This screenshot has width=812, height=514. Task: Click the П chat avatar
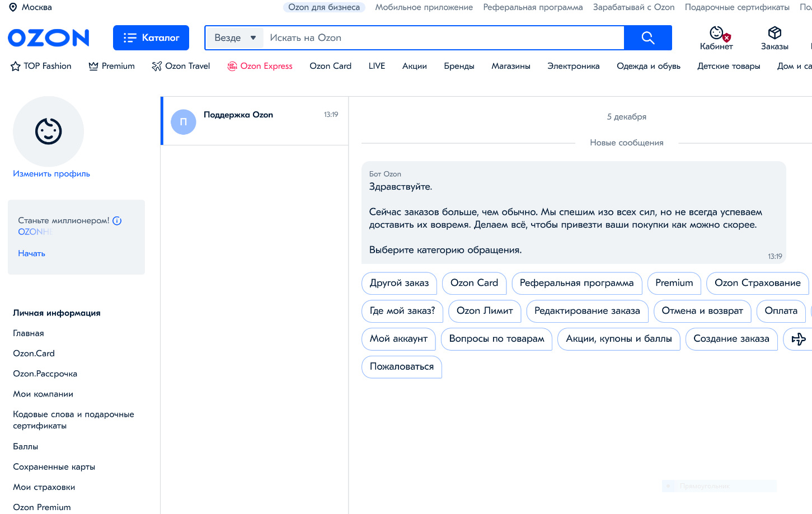[x=183, y=122]
